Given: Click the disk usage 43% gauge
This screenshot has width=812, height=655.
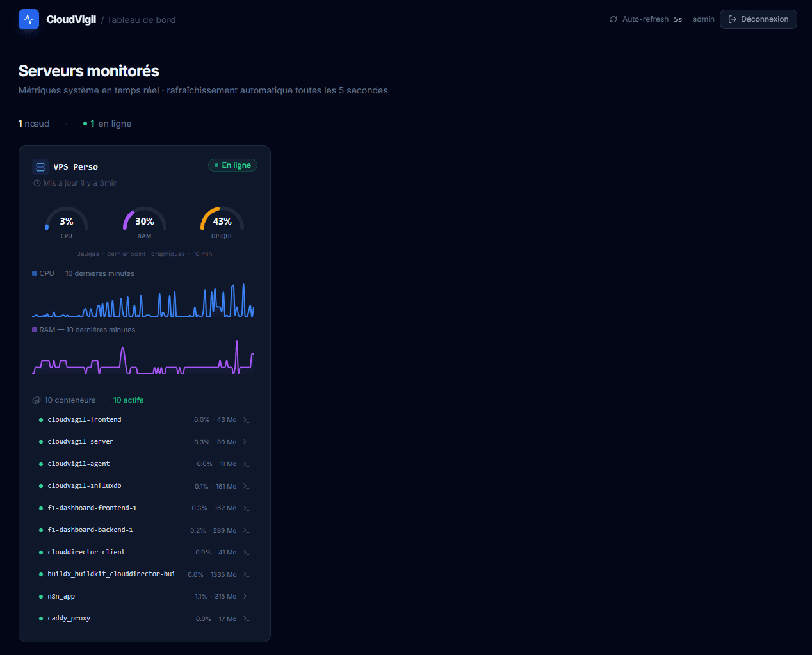Looking at the screenshot, I should [222, 222].
